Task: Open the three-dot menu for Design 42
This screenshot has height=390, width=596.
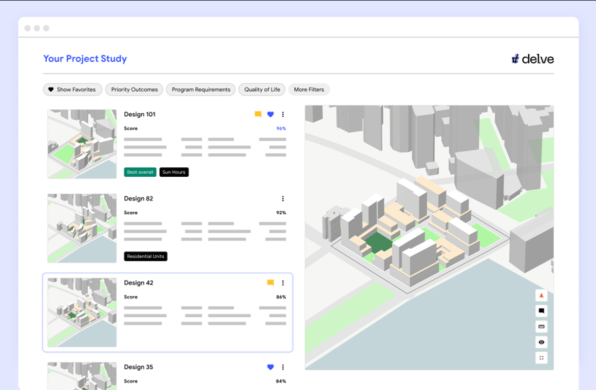Action: point(283,282)
